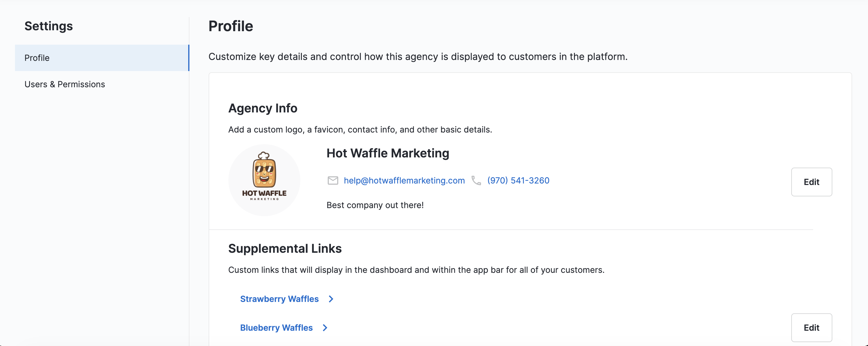Open the Users & Permissions section
Image resolution: width=868 pixels, height=346 pixels.
65,84
